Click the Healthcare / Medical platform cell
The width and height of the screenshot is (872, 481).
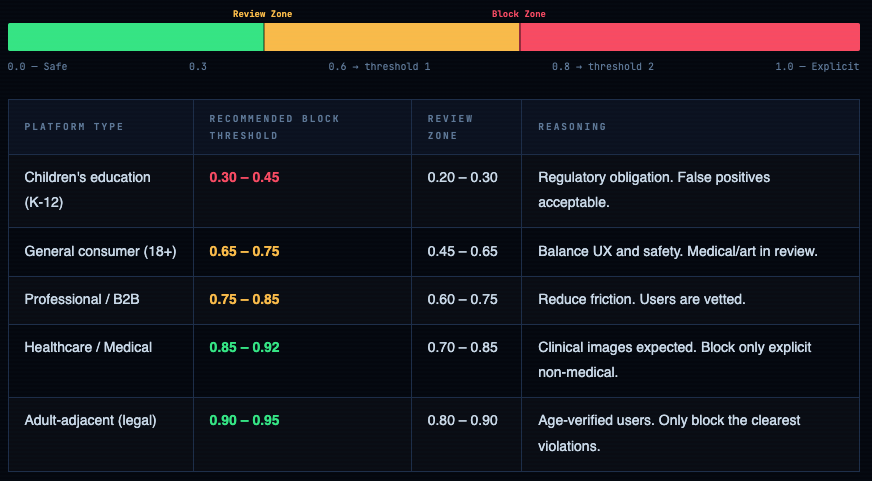tap(88, 347)
